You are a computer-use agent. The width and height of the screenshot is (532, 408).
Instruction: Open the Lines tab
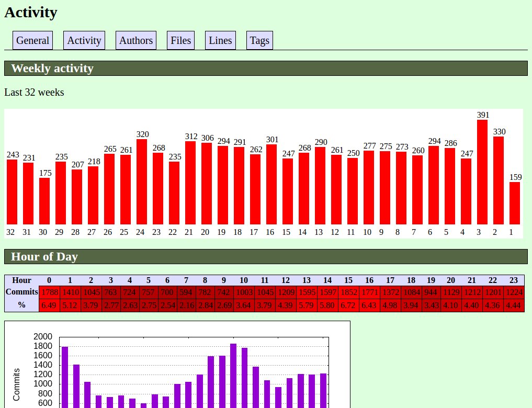tap(220, 40)
